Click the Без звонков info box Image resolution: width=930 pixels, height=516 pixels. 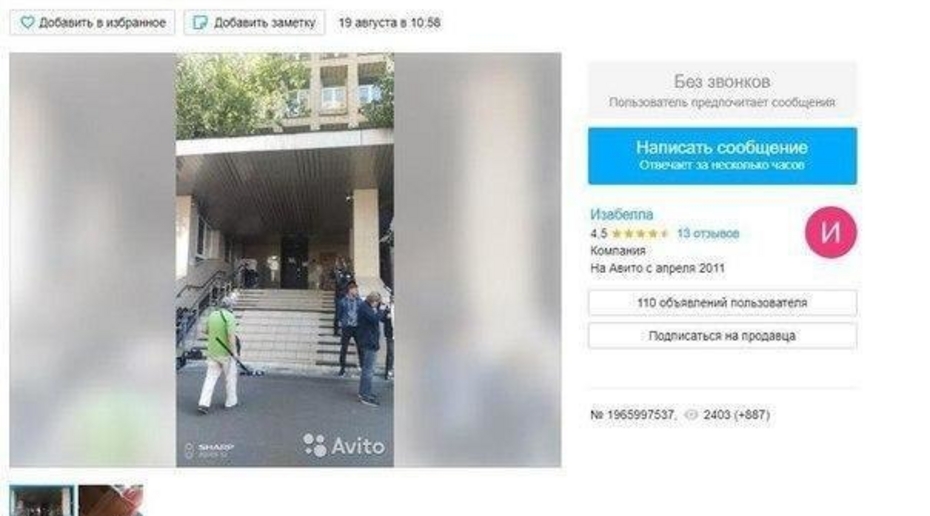click(722, 90)
